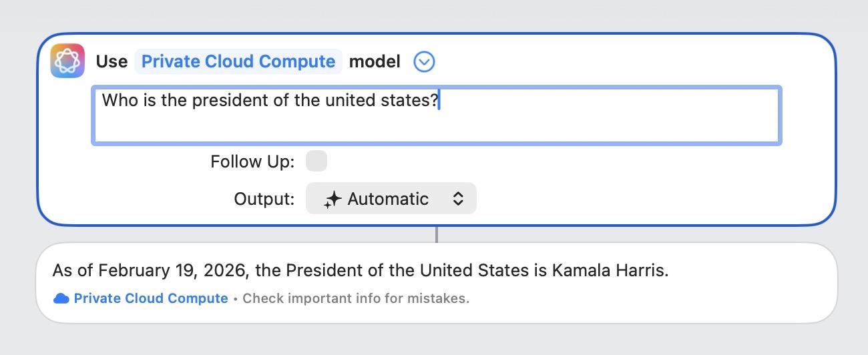This screenshot has height=355, width=868.
Task: Click the "Use" action title word
Action: coord(112,61)
